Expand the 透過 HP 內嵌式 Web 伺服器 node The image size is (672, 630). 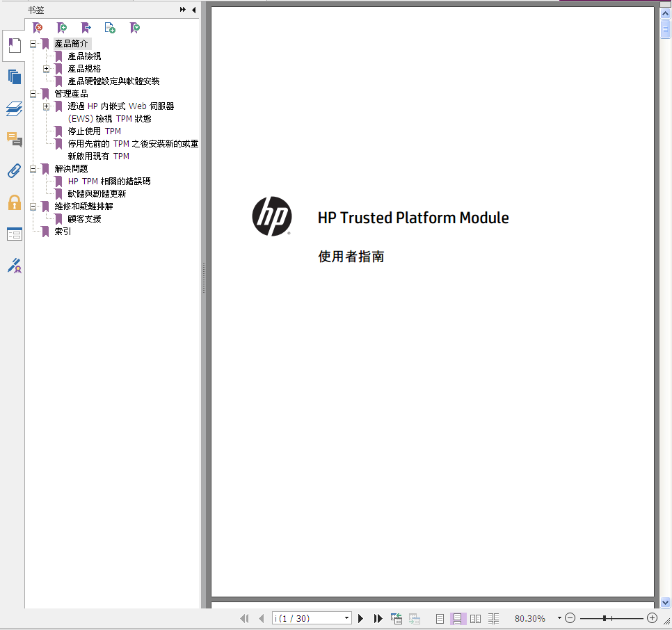47,106
